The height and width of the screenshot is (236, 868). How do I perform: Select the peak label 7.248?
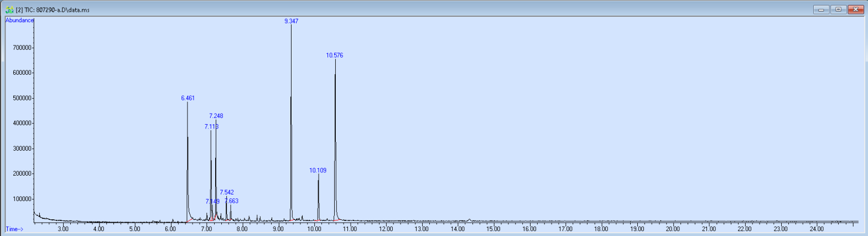(x=216, y=116)
